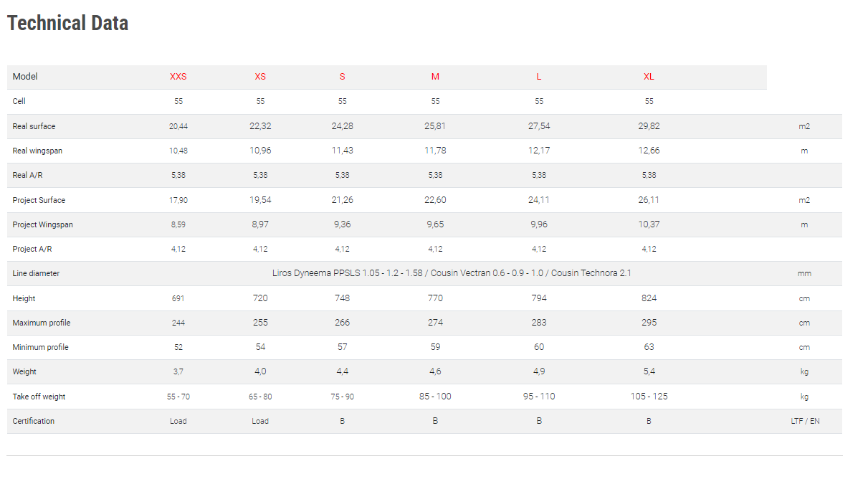Screen dimensions: 868x479
Task: Click the 105 - 125 take off weight value
Action: 649,397
